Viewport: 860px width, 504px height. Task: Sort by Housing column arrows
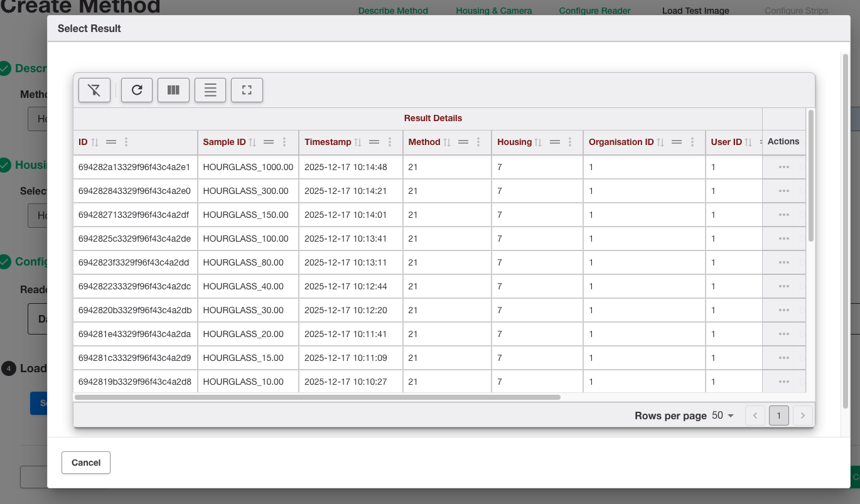pyautogui.click(x=538, y=142)
